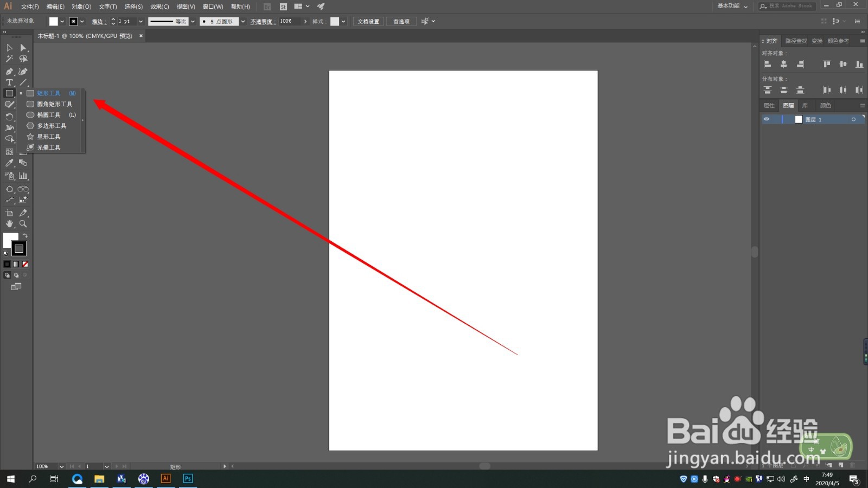Pick the Type tool

tap(9, 82)
